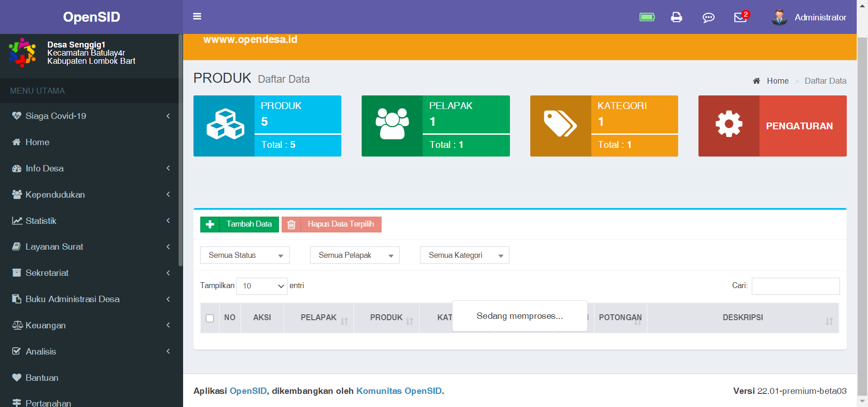The width and height of the screenshot is (868, 407).
Task: Sort table by the PRODUK column arrows
Action: [x=410, y=321]
